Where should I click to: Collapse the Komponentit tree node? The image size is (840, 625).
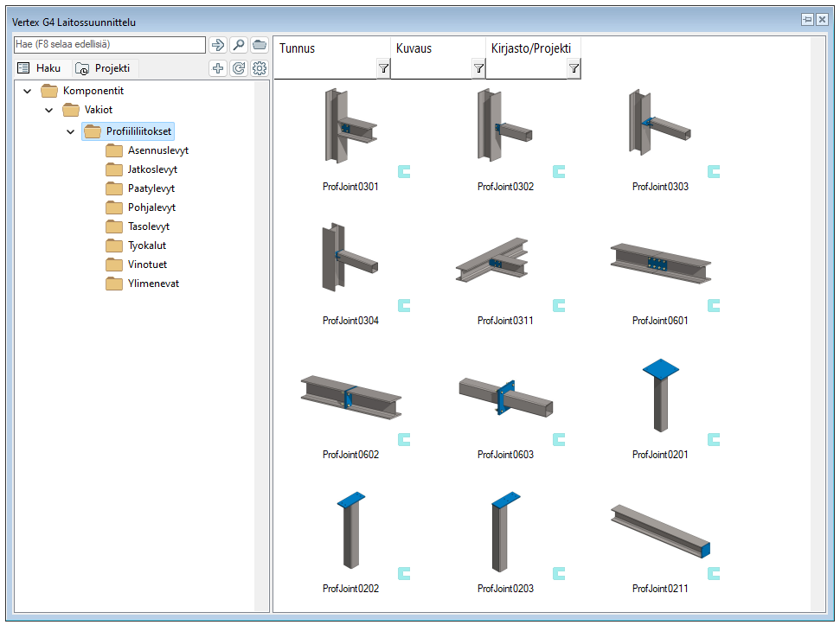pyautogui.click(x=28, y=91)
